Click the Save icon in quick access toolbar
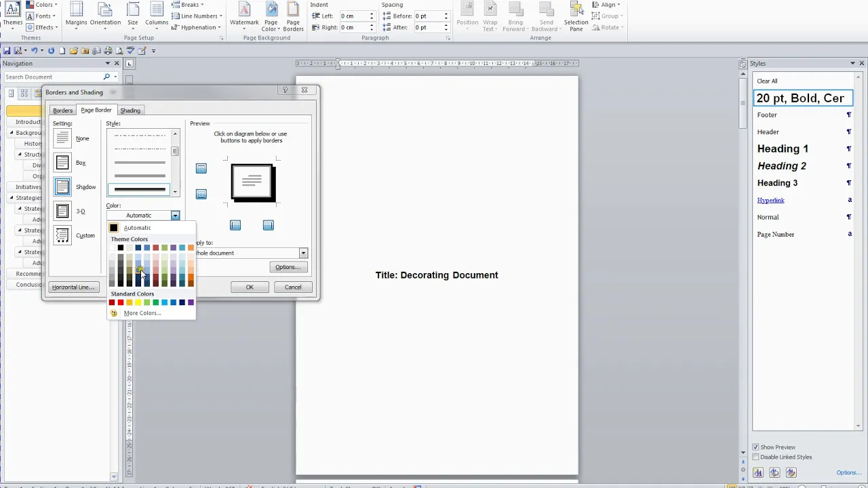 [7, 51]
